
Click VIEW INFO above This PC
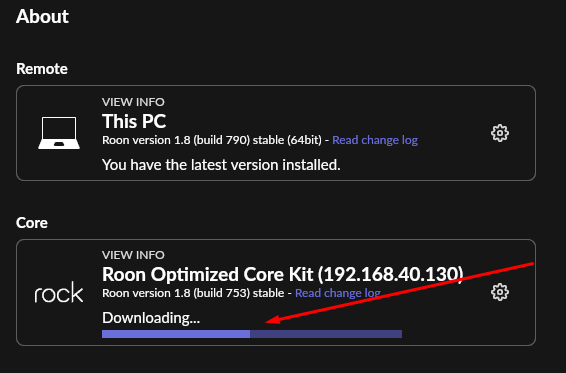pos(133,102)
